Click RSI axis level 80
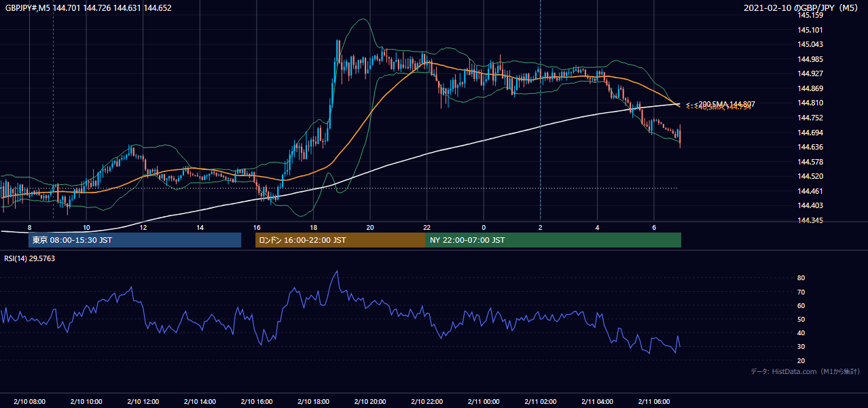This screenshot has width=868, height=408. coord(801,278)
